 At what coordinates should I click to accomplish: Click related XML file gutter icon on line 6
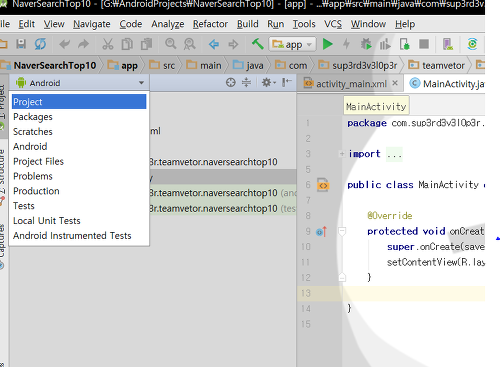tap(323, 185)
